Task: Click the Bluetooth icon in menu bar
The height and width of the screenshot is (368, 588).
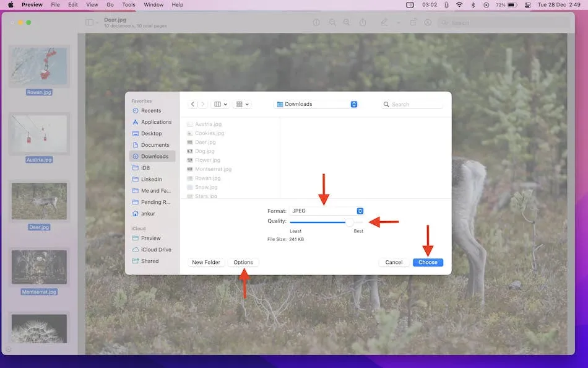Action: click(x=473, y=5)
